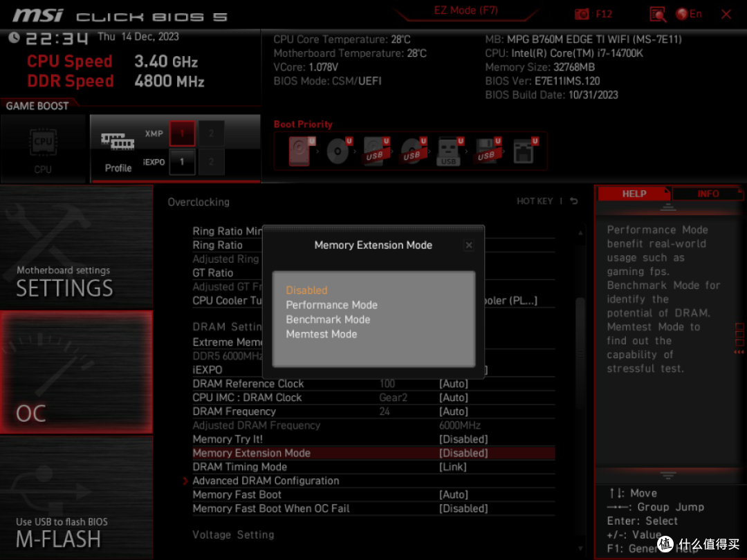Select the USB hard disk boot device icon
Viewport: 747px width, 560px height.
tap(376, 151)
